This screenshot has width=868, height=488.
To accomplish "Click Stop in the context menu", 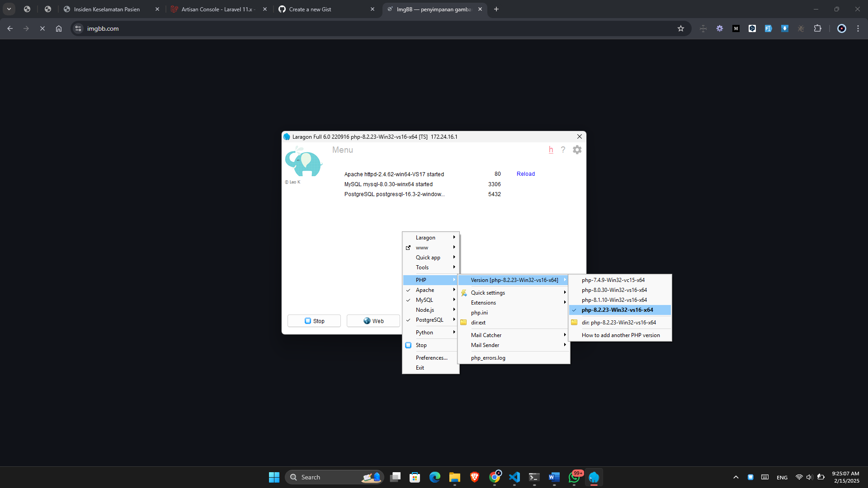I will (x=430, y=345).
